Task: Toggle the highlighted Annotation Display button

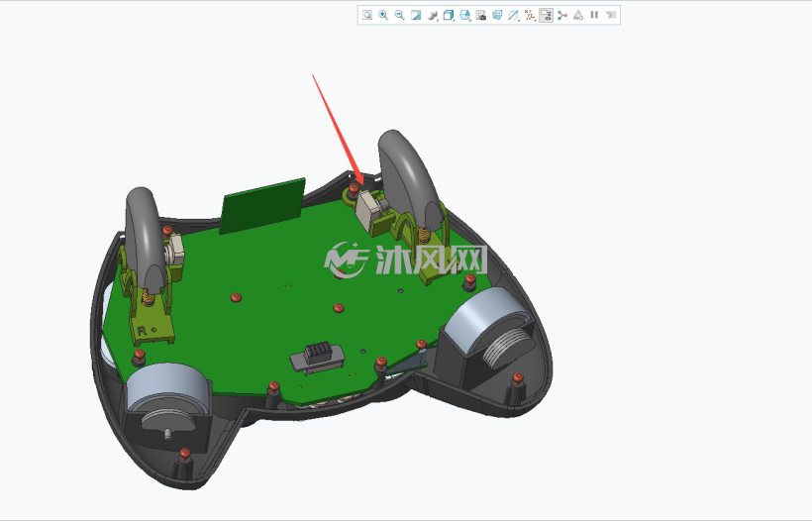Action: coord(546,15)
